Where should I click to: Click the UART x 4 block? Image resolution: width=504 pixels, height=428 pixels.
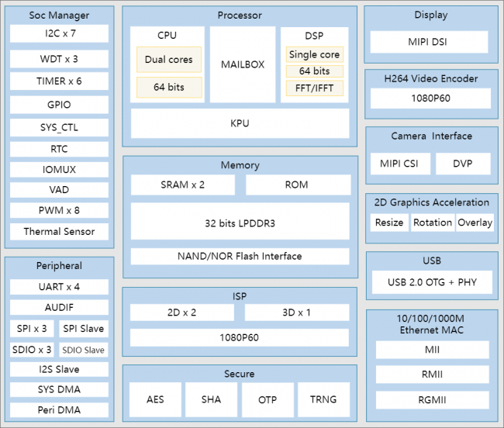pos(59,287)
